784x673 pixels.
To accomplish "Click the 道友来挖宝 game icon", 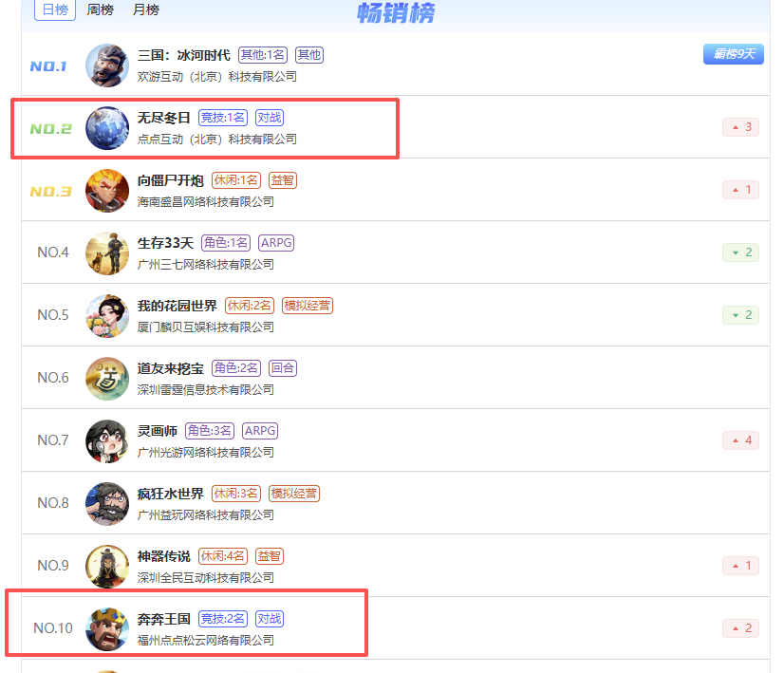I will [x=107, y=379].
